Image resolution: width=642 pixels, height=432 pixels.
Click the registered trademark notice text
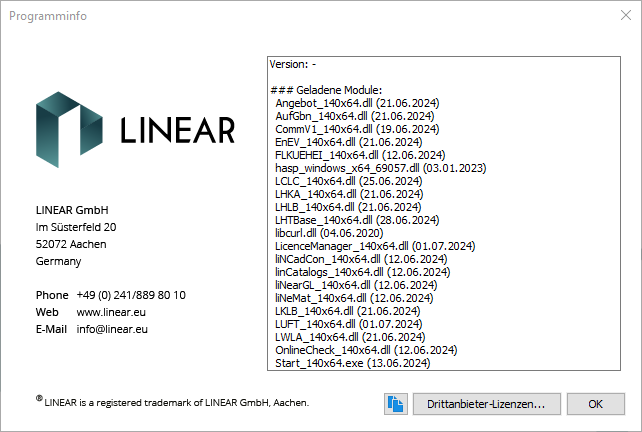(172, 402)
